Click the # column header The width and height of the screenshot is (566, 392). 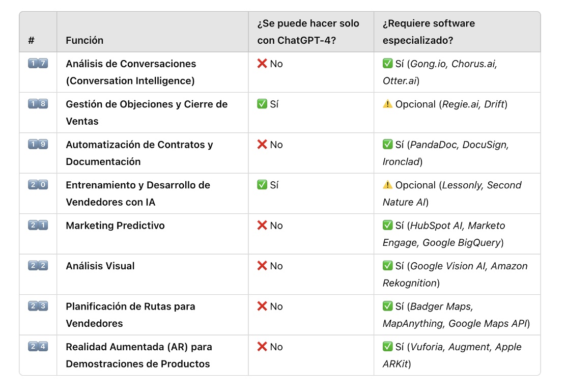[x=31, y=40]
